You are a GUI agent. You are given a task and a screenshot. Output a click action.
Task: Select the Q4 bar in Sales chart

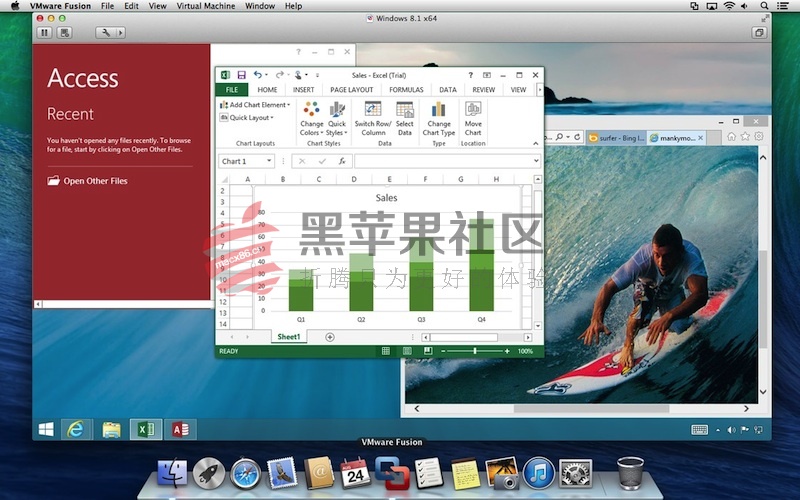(482, 265)
